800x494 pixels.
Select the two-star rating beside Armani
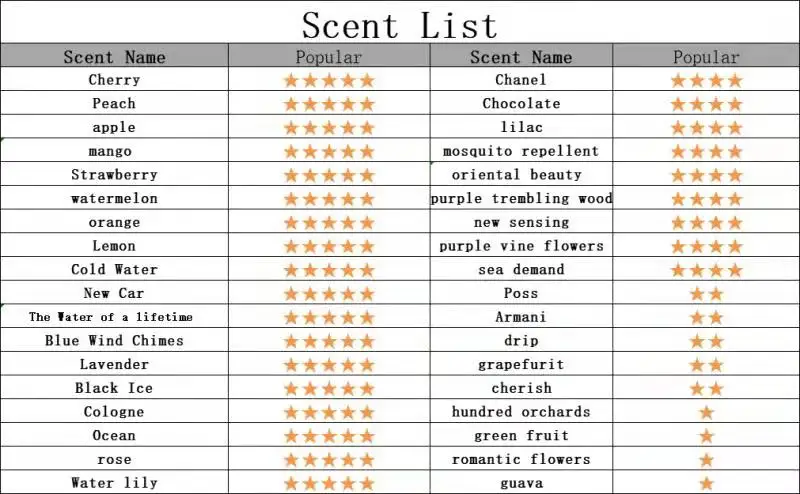[x=706, y=317]
